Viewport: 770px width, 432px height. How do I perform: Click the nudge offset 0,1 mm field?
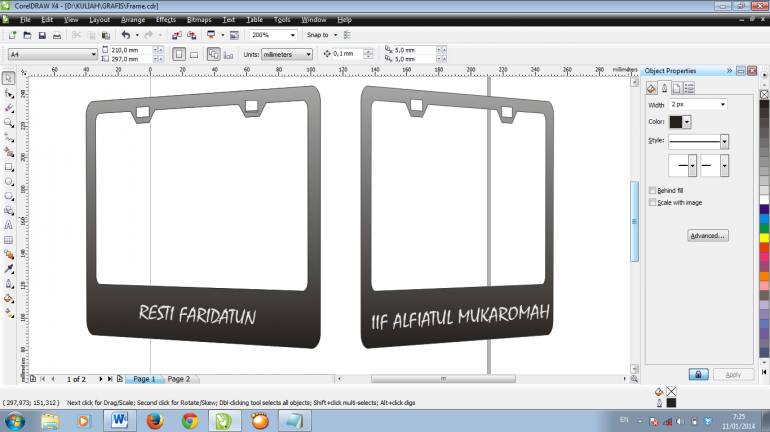point(348,54)
